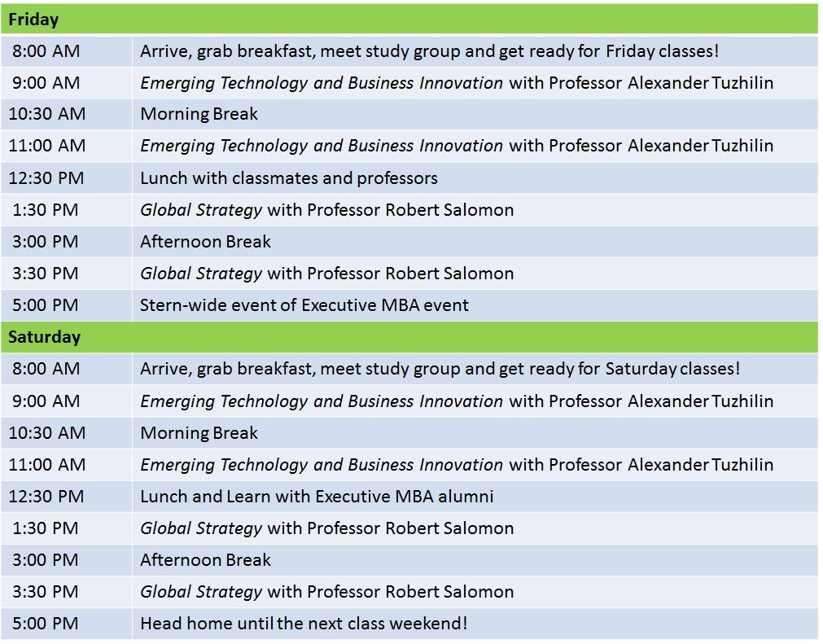Select "Lunch and Learn with Executive MBA alumni"
Viewport: 823px width, 644px height.
click(x=317, y=497)
